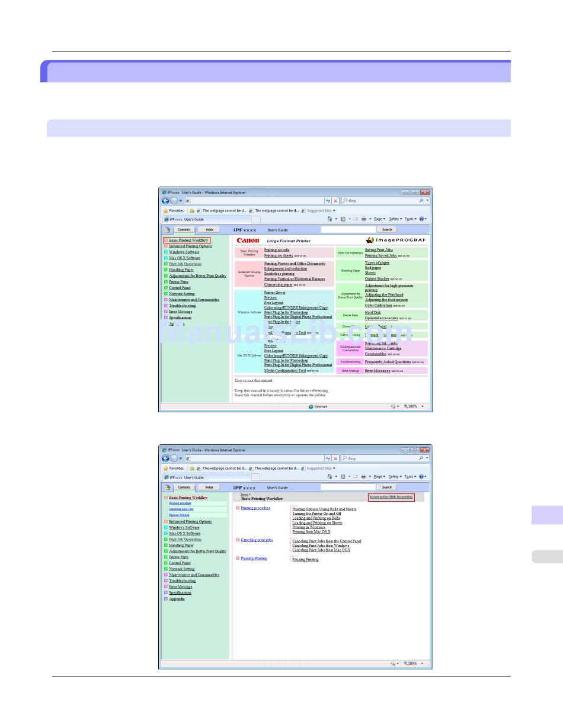
Task: Click guide home icon beside Contents in Workflow page window
Action: coord(168,488)
